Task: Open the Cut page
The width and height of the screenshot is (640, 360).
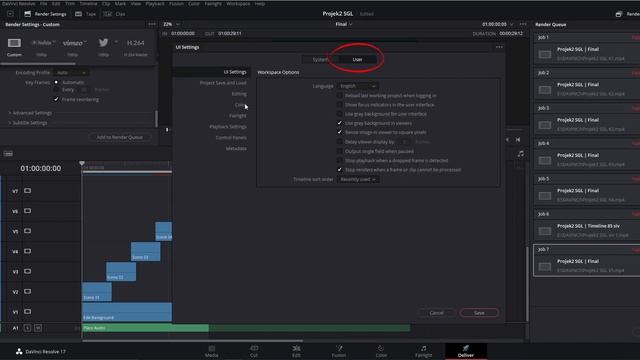Action: (254, 351)
